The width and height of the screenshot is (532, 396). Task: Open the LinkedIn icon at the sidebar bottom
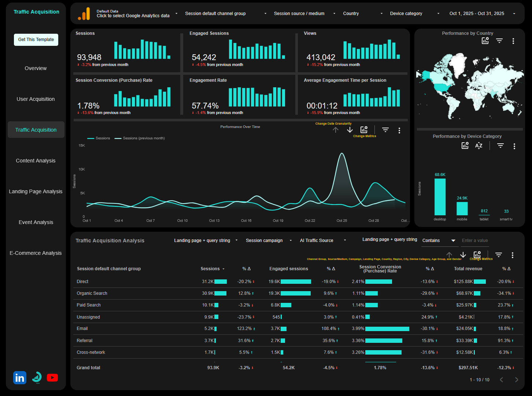point(19,378)
